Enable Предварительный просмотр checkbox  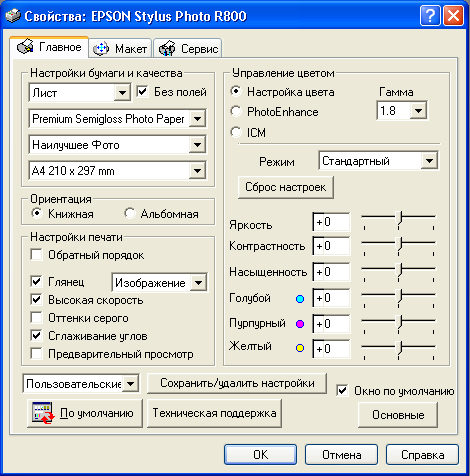[x=36, y=353]
